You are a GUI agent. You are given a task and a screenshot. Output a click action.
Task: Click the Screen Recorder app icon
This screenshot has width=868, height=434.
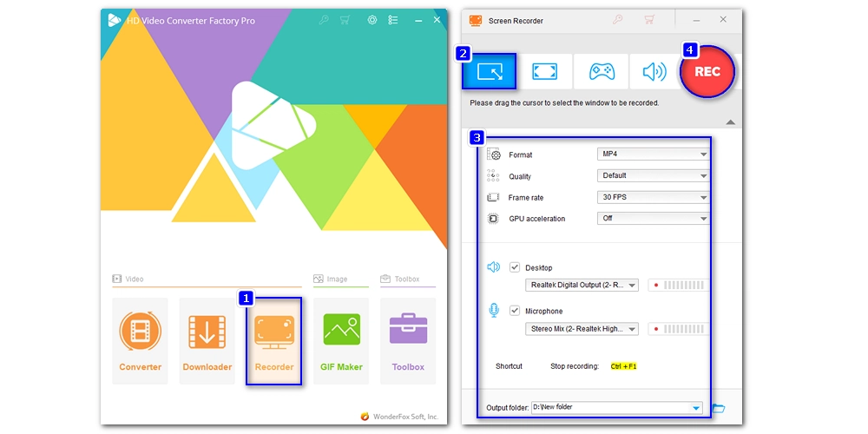tap(475, 21)
